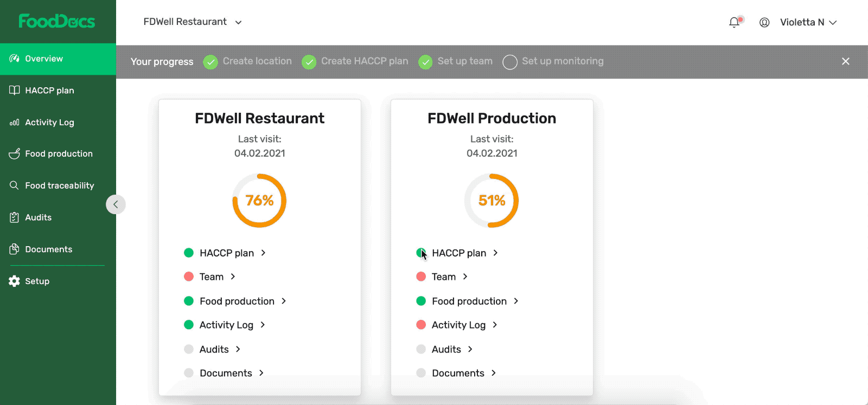Screen dimensions: 868x405
Task: Click the Set up team progress step
Action: [465, 61]
